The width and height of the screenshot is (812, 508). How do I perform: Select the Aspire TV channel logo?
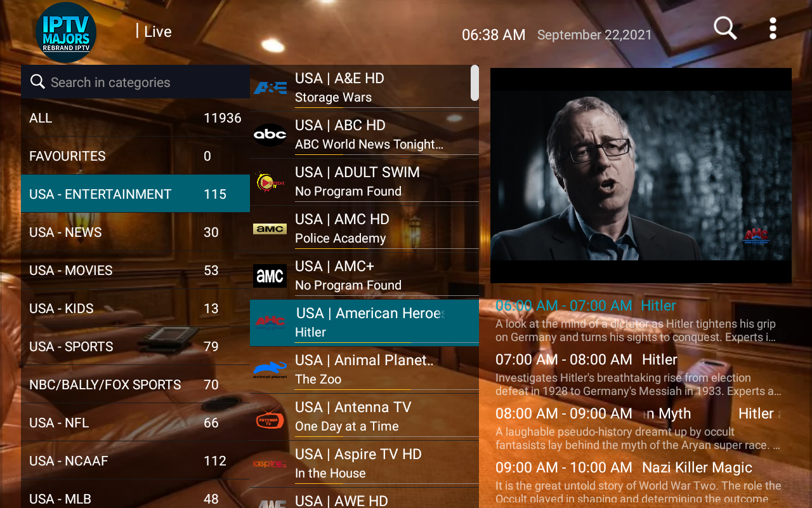click(x=270, y=464)
